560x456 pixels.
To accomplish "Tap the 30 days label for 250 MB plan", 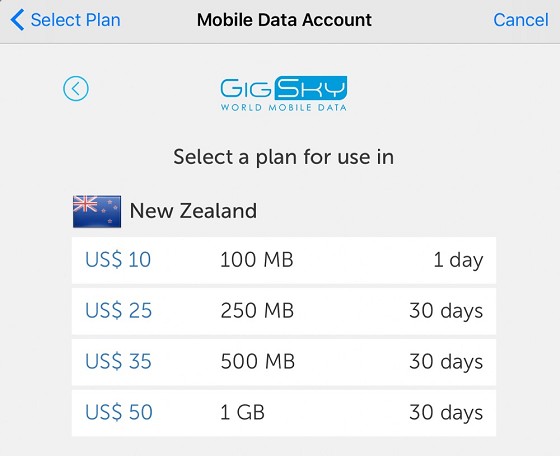I will coord(446,311).
